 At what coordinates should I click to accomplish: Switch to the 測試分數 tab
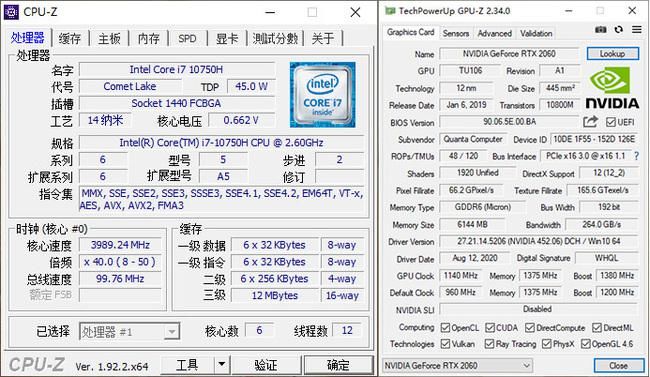[x=275, y=39]
